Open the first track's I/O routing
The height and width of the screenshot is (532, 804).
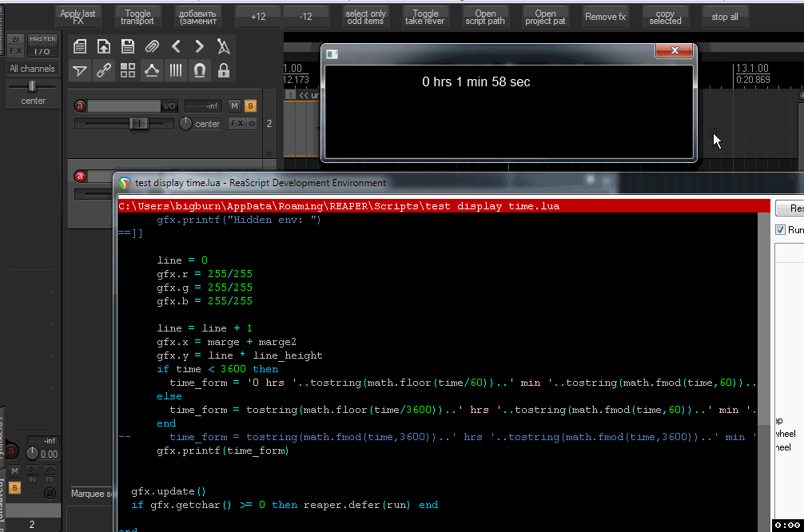169,106
